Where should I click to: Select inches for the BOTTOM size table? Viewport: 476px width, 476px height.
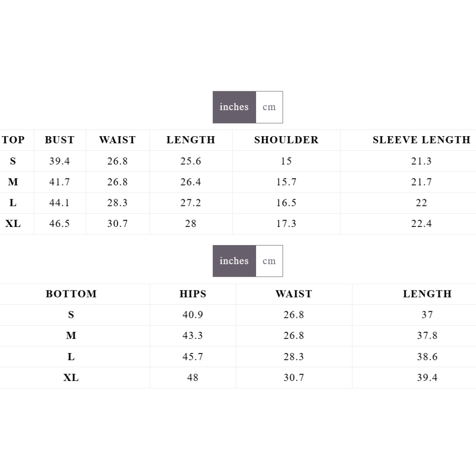234,261
